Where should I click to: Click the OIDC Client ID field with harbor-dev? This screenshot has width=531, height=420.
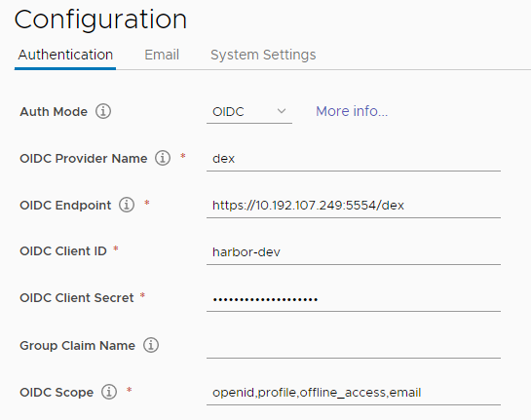(x=354, y=252)
